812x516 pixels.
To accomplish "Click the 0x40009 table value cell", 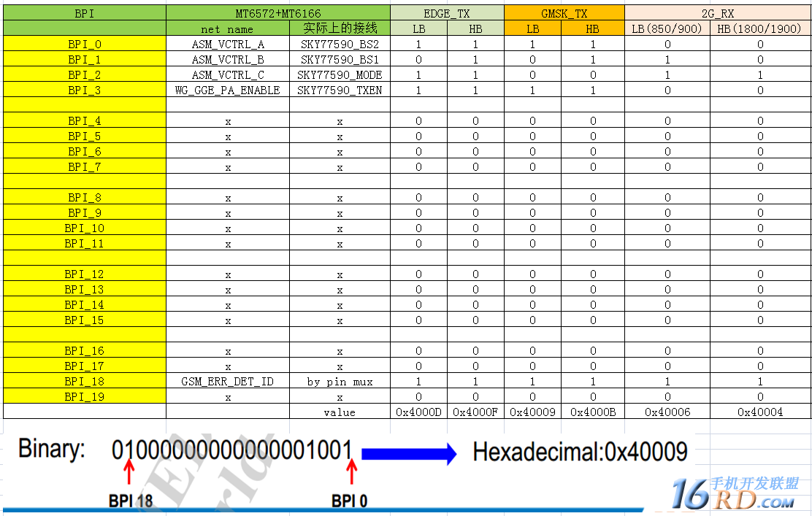I will (532, 412).
